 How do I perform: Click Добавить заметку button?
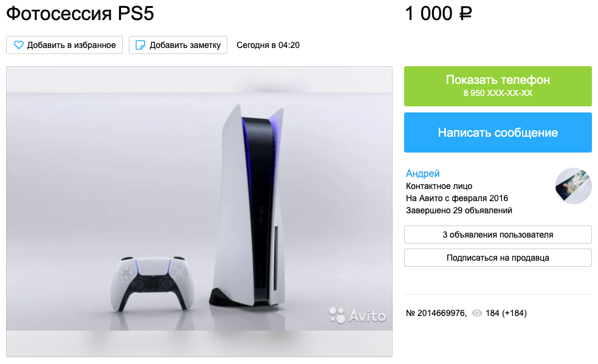pos(177,45)
